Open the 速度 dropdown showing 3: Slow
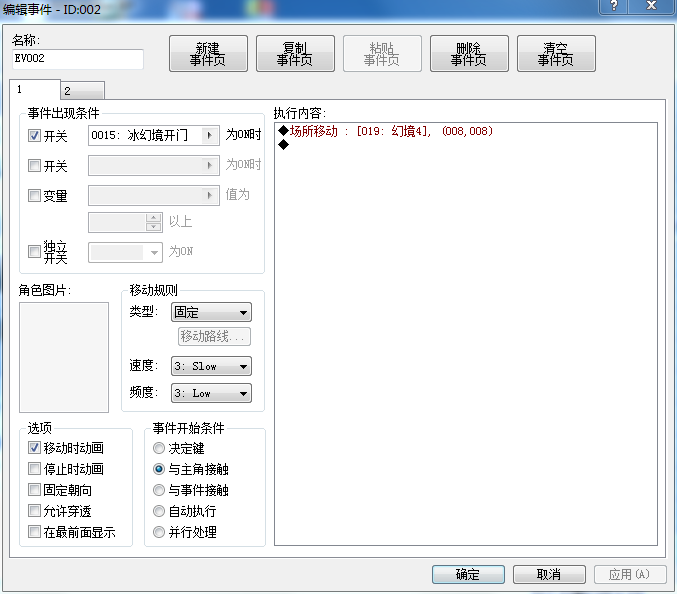 tap(211, 366)
